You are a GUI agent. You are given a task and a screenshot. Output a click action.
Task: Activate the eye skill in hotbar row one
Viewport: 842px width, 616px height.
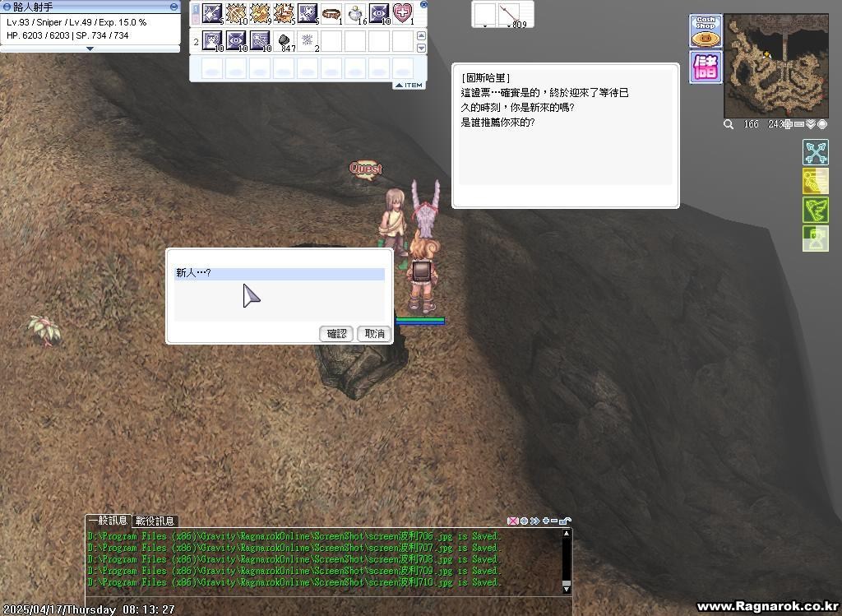379,13
